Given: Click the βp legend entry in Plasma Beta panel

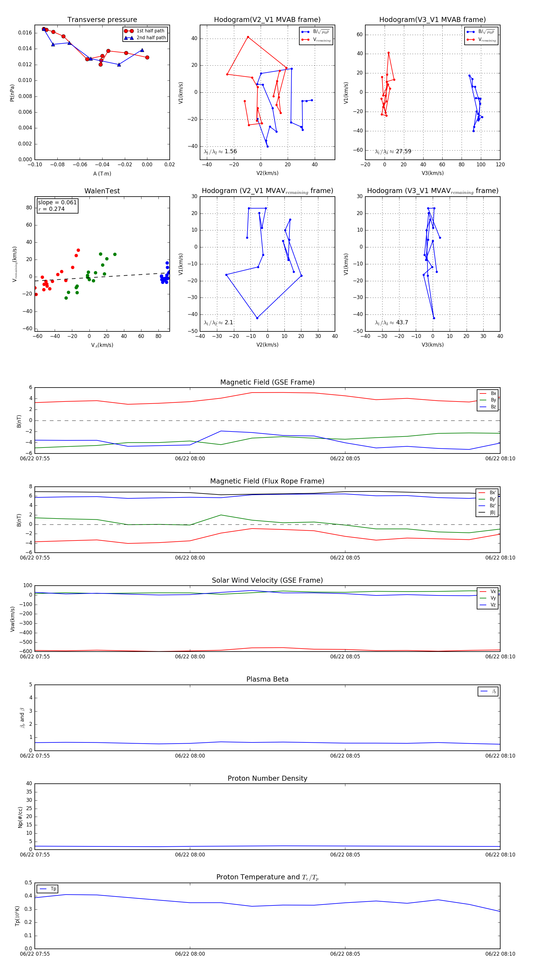Looking at the screenshot, I should (x=488, y=691).
